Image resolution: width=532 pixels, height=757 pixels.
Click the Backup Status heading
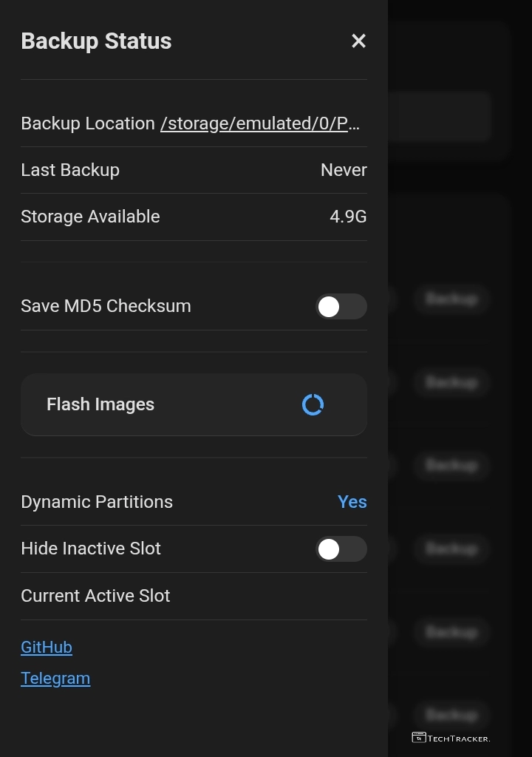(x=96, y=41)
